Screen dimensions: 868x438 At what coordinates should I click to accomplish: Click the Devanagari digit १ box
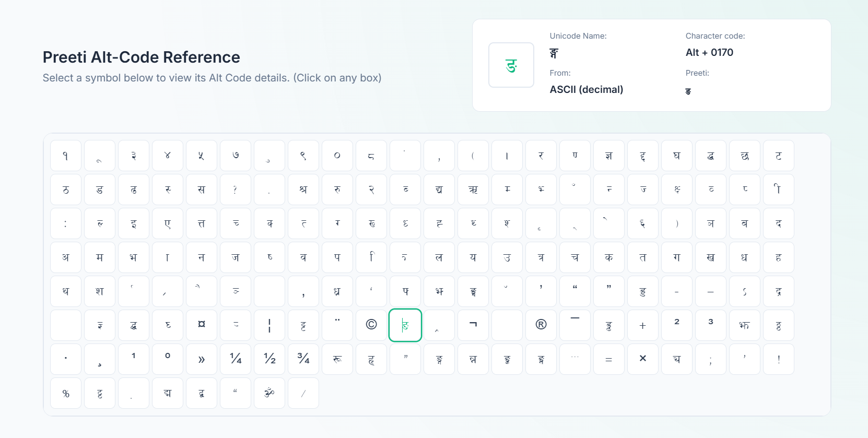coord(65,155)
